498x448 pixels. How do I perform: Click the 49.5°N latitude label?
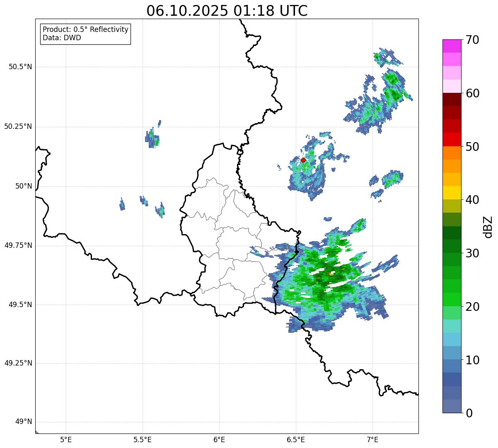[x=20, y=305]
